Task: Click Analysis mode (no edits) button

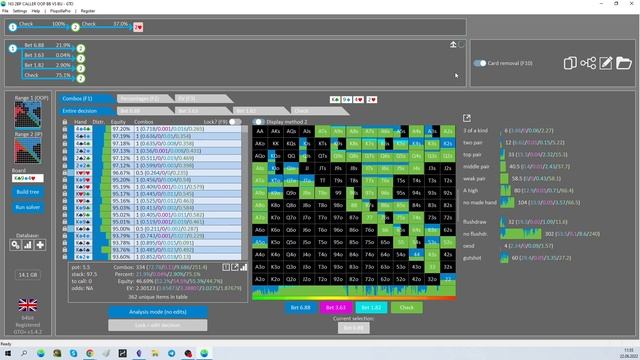Action: pos(158,312)
